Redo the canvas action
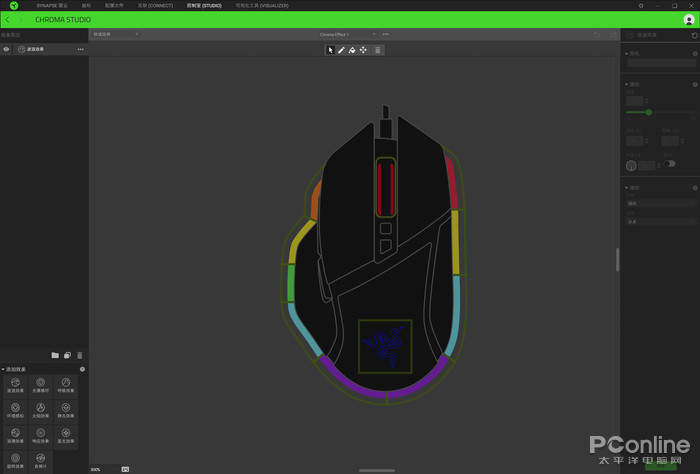Image resolution: width=700 pixels, height=474 pixels. click(x=613, y=34)
